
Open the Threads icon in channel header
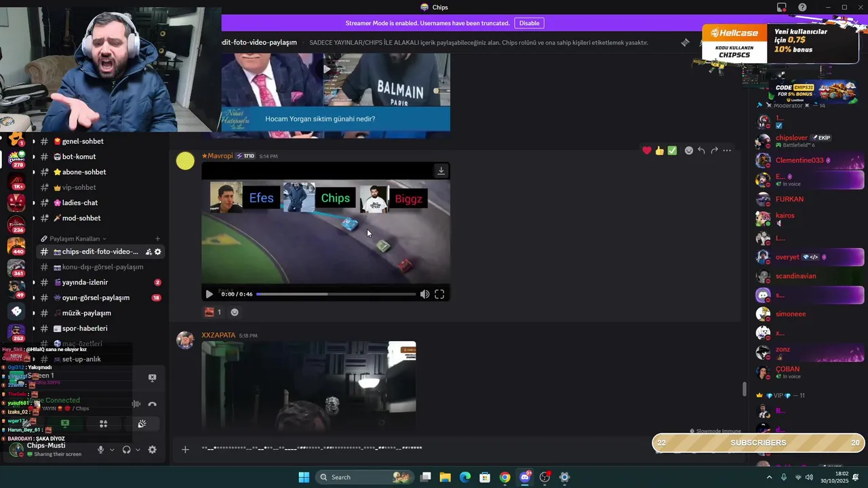click(x=685, y=42)
